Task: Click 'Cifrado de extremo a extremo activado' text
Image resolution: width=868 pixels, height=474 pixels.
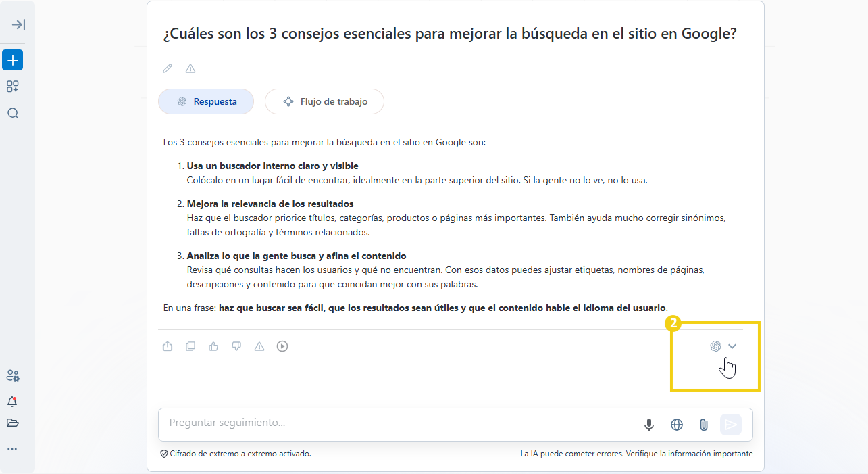Action: click(x=240, y=454)
